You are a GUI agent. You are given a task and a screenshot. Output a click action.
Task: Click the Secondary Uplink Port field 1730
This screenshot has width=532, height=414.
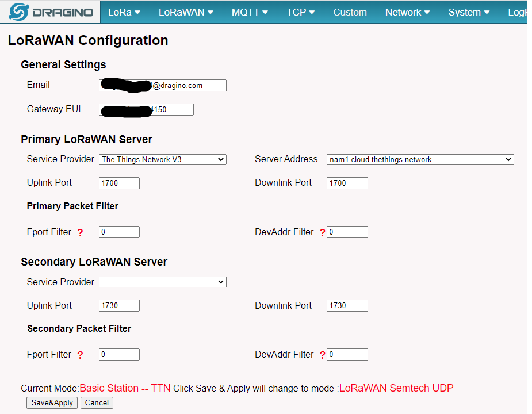pos(119,305)
